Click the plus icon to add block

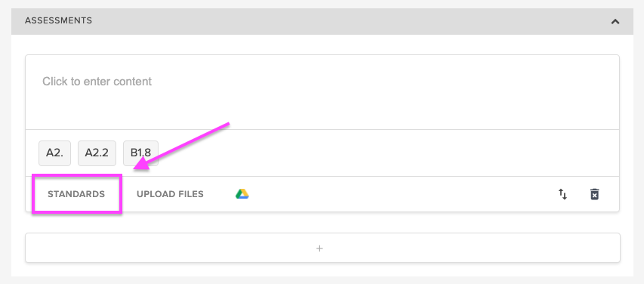coord(319,248)
